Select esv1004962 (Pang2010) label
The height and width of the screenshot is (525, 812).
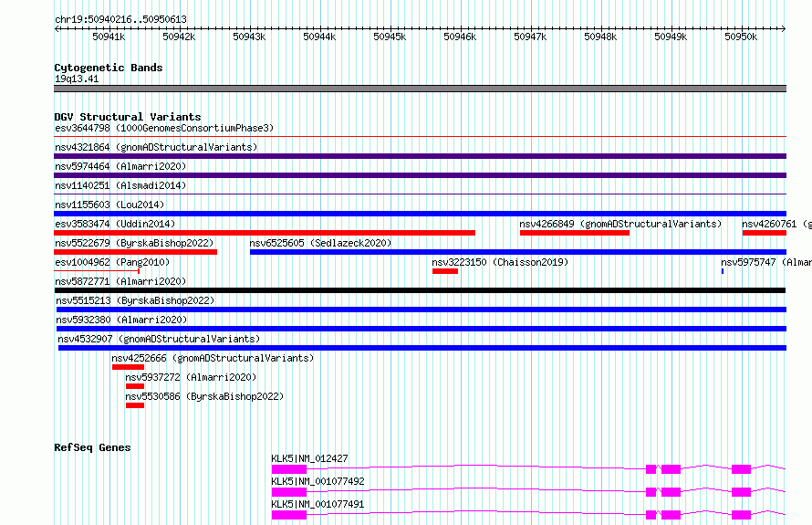point(112,262)
